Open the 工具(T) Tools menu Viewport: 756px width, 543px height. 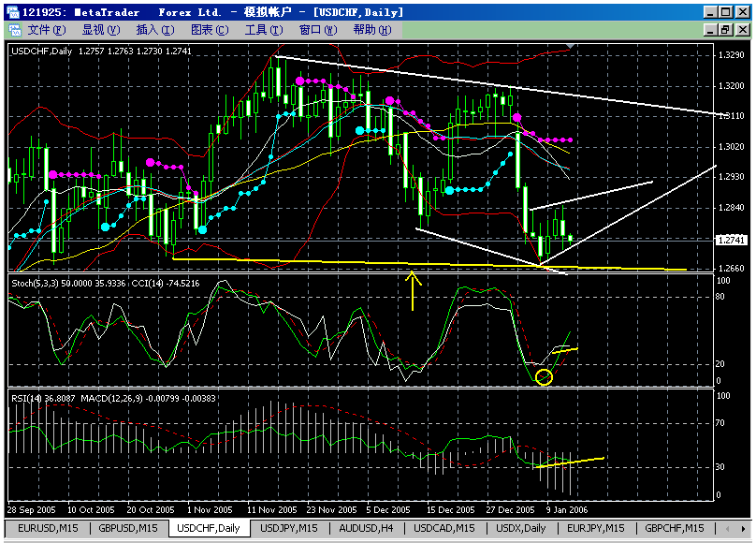pos(264,30)
